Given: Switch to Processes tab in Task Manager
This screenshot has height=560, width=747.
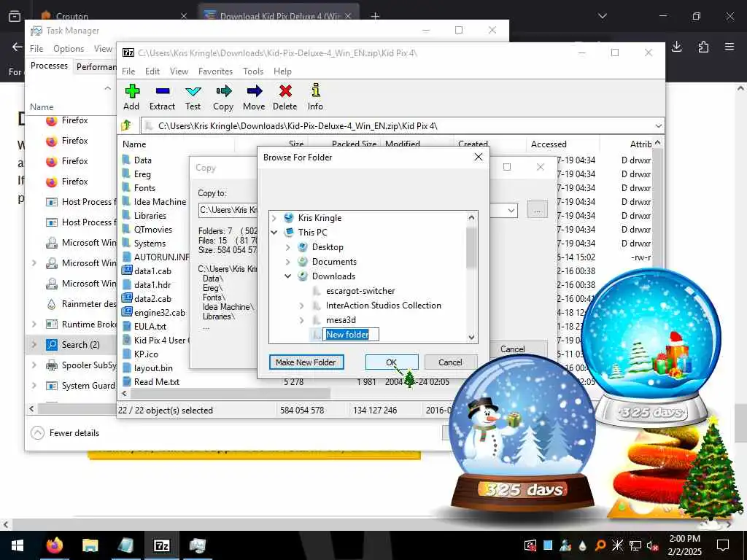Looking at the screenshot, I should pyautogui.click(x=49, y=66).
